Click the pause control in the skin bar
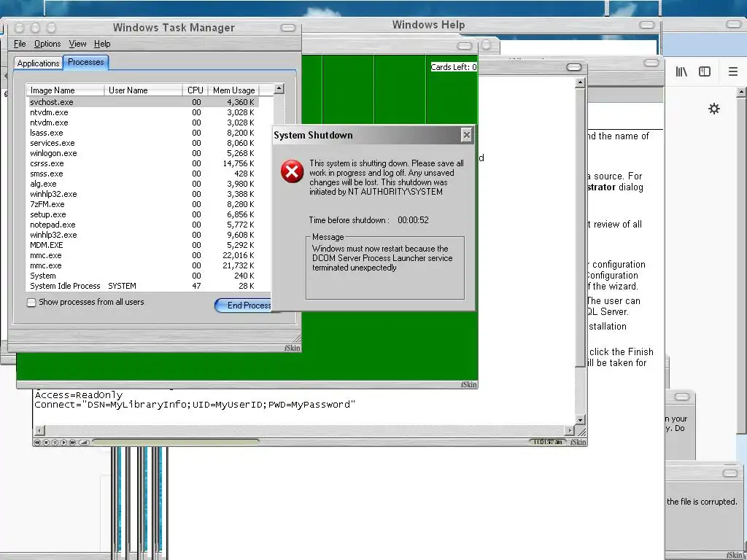Screen dimensions: 747x560 pyautogui.click(x=55, y=443)
